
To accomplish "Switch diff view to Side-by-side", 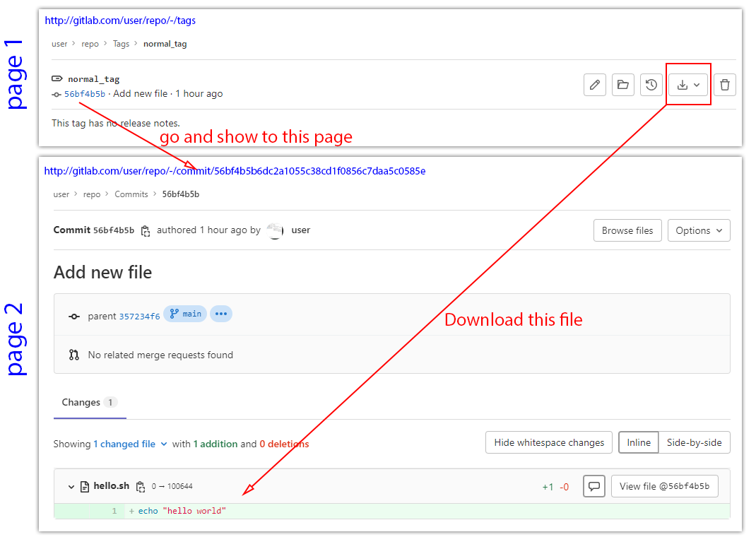I will click(x=694, y=442).
